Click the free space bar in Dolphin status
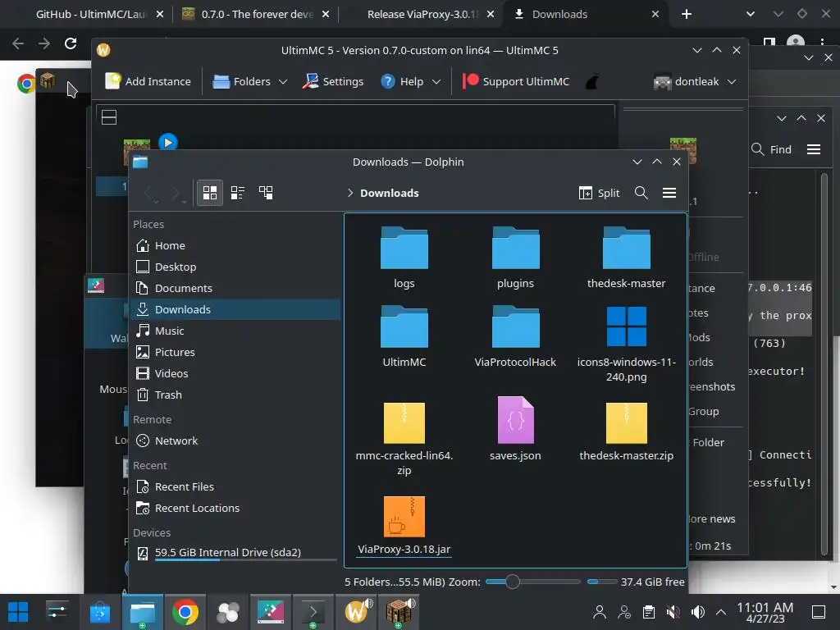The width and height of the screenshot is (840, 630). point(601,582)
